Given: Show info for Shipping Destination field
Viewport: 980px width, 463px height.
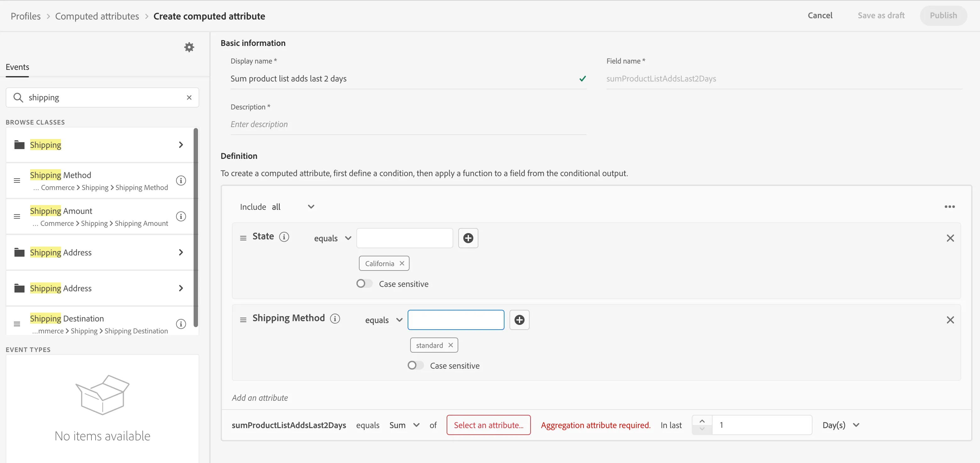Looking at the screenshot, I should [x=181, y=324].
